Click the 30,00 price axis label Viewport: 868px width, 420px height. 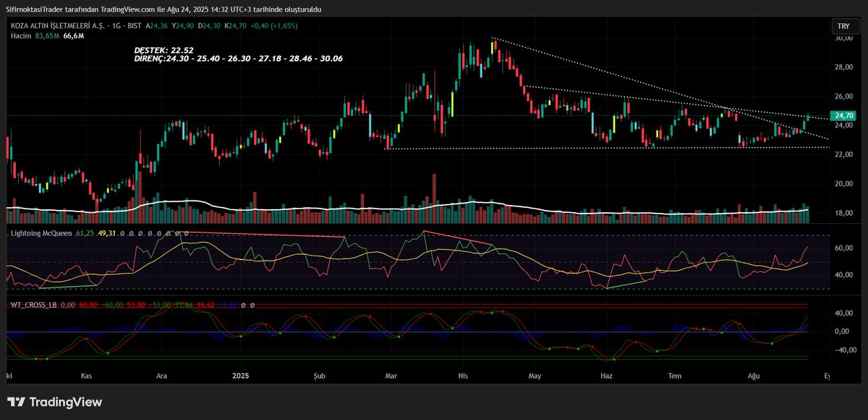(843, 39)
